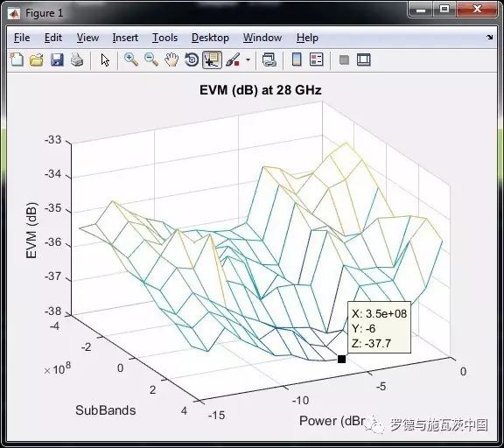Print the figure with the printer icon
This screenshot has width=504, height=448.
pos(77,59)
